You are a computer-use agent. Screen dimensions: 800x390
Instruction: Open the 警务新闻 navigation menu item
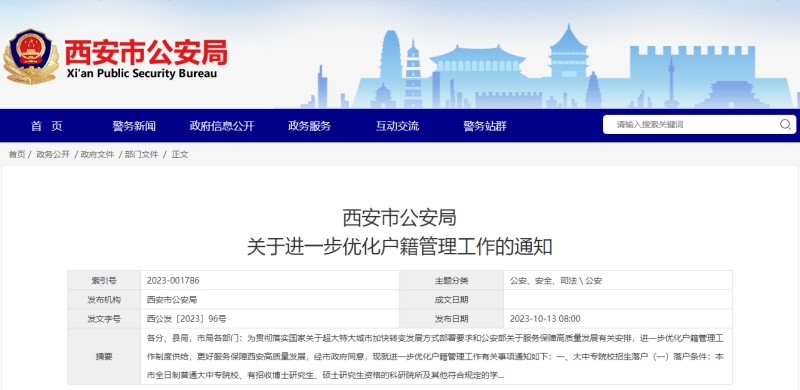point(134,126)
